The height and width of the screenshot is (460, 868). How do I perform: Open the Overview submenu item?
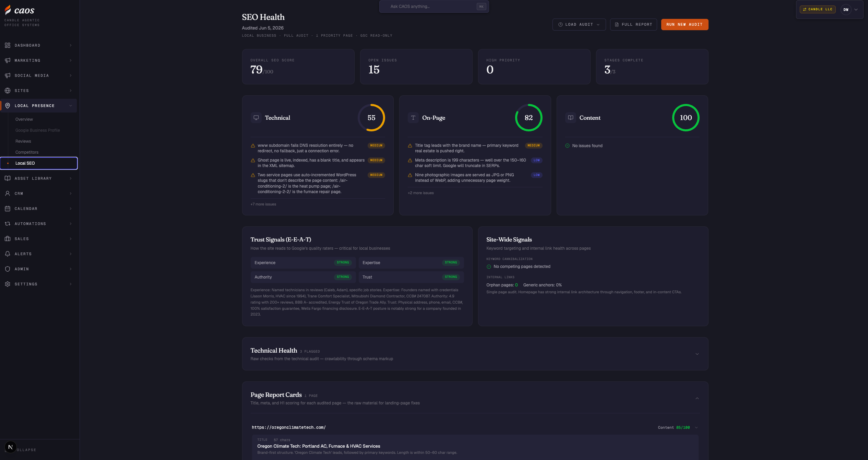[24, 119]
